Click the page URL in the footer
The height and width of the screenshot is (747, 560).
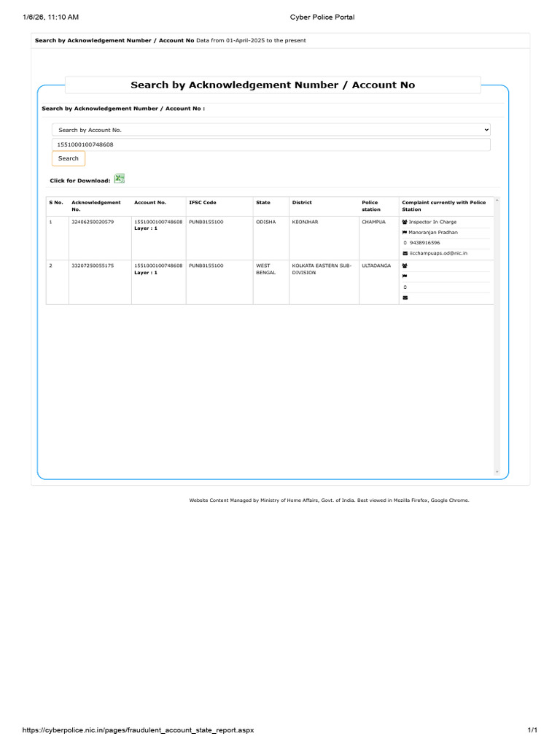point(138,729)
